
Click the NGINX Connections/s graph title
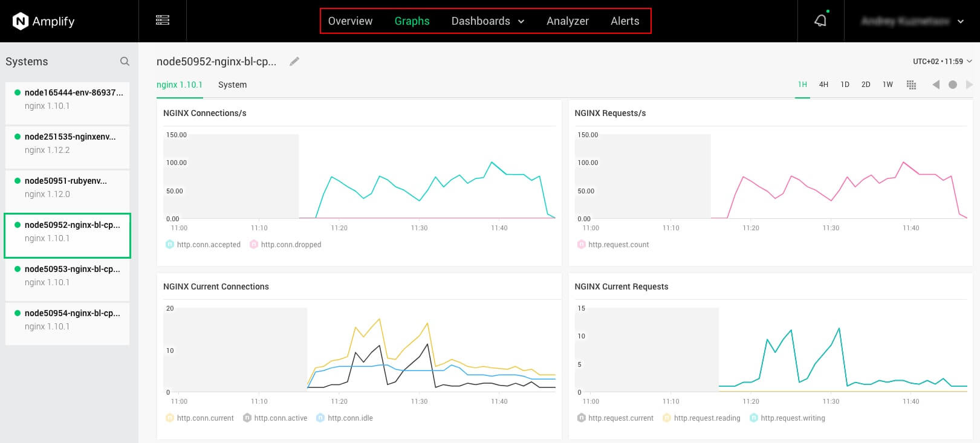205,113
